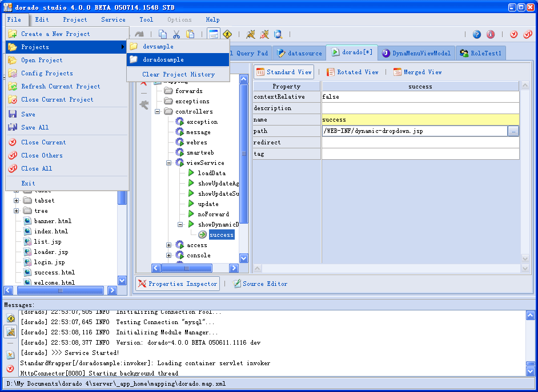Expand the access controller node
Viewport: 538px width, 392px height.
tap(168, 245)
